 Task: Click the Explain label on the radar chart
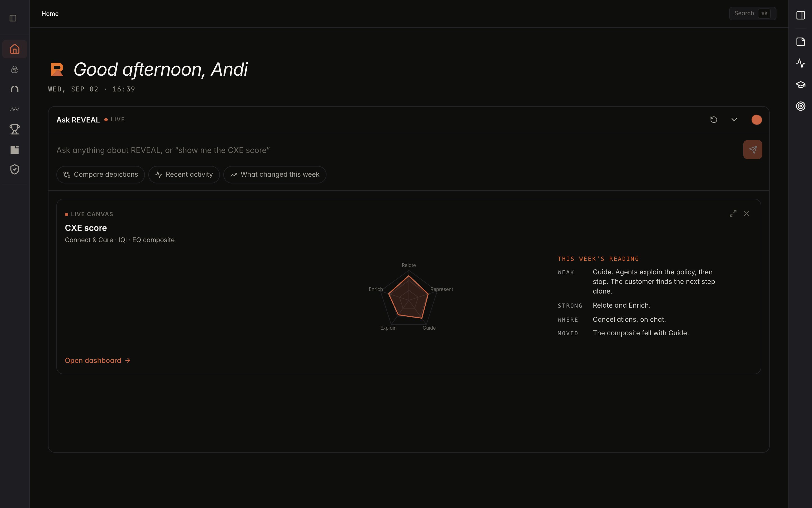388,328
